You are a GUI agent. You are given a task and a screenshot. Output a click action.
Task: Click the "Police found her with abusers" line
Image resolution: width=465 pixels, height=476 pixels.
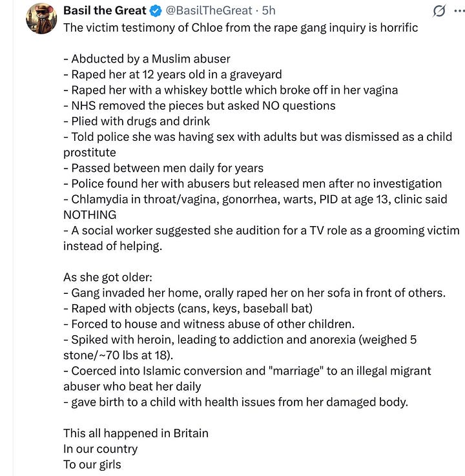click(x=253, y=183)
